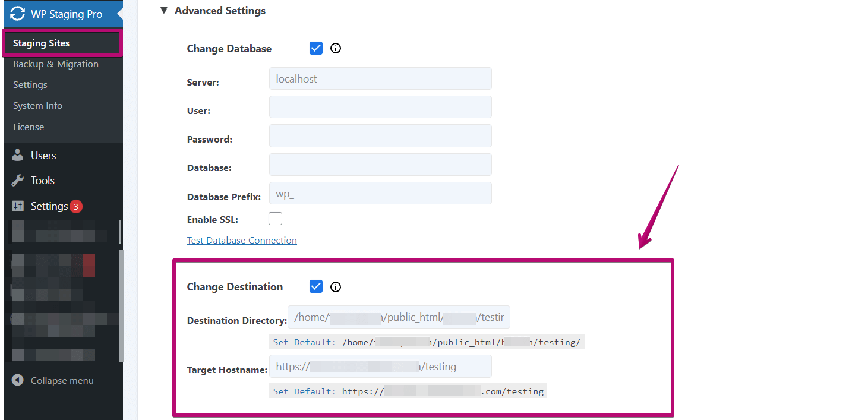868x420 pixels.
Task: Open the info tooltip beside Change Database
Action: (x=335, y=48)
